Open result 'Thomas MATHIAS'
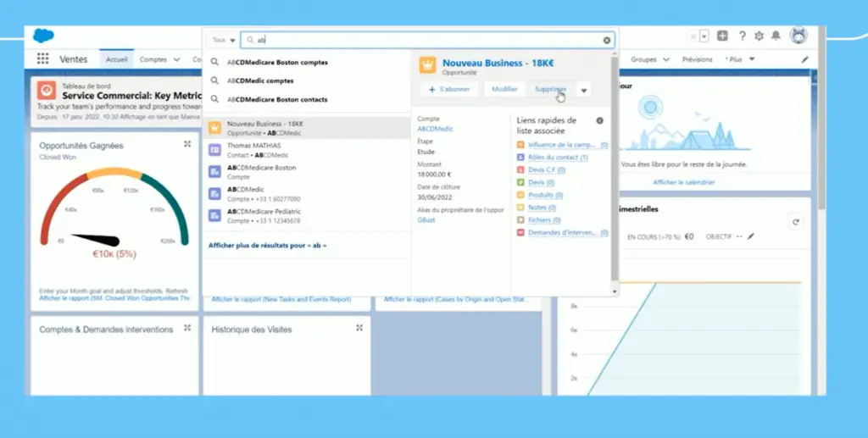868x438 pixels. pyautogui.click(x=306, y=150)
